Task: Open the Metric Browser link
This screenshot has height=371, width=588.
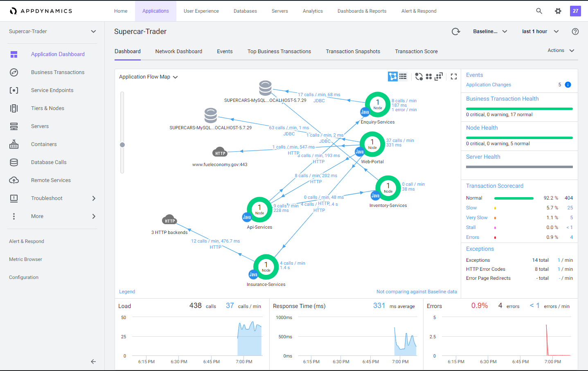Action: (x=25, y=259)
